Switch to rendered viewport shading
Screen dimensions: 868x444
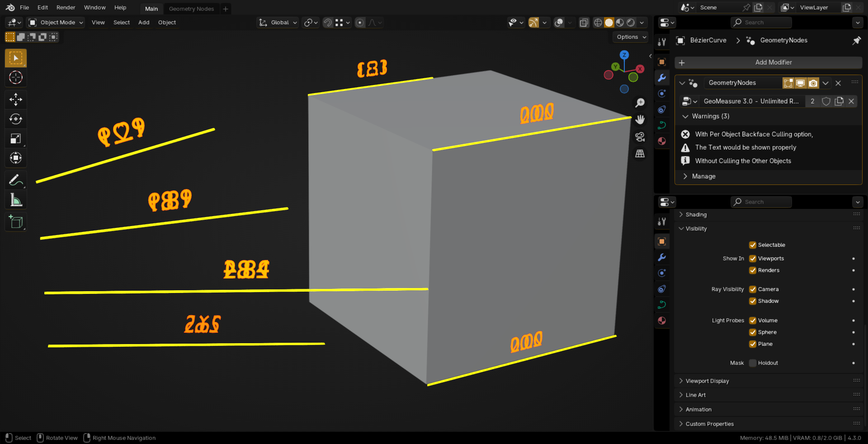pyautogui.click(x=631, y=23)
